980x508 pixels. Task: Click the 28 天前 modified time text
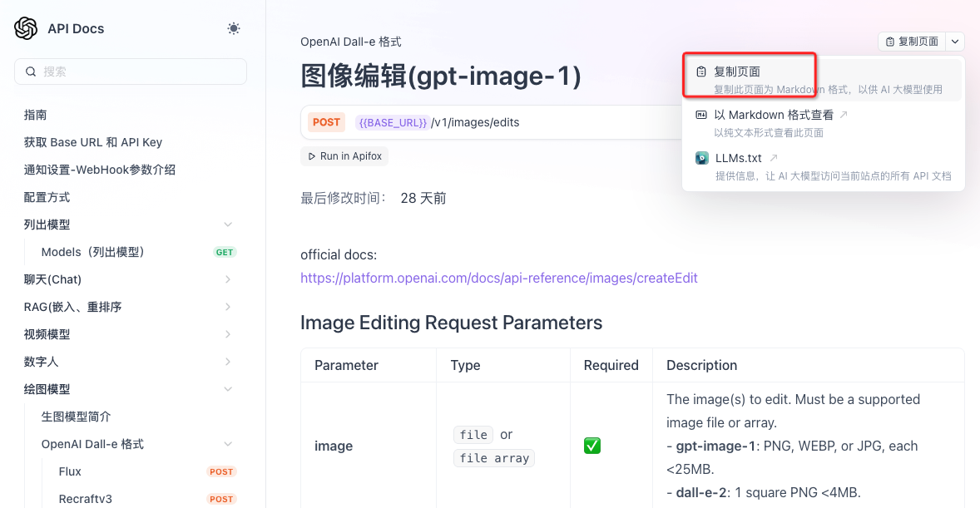pyautogui.click(x=423, y=199)
